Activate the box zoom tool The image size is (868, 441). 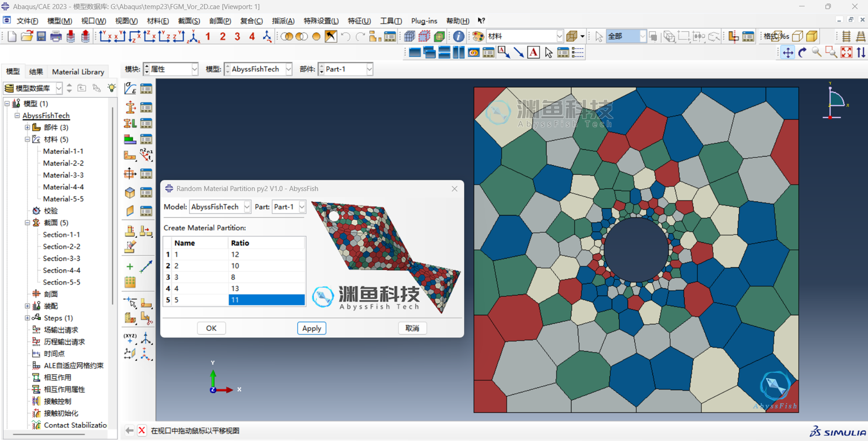click(832, 53)
